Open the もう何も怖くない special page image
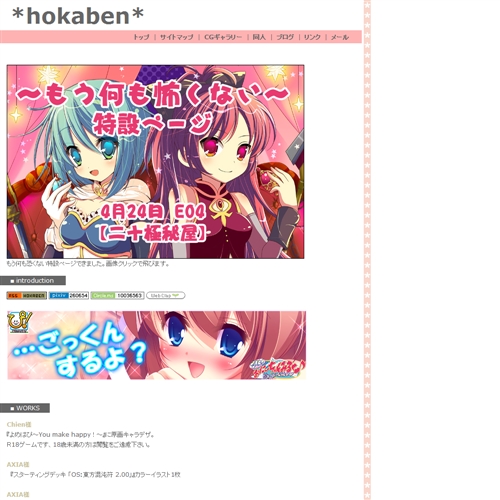 click(155, 162)
